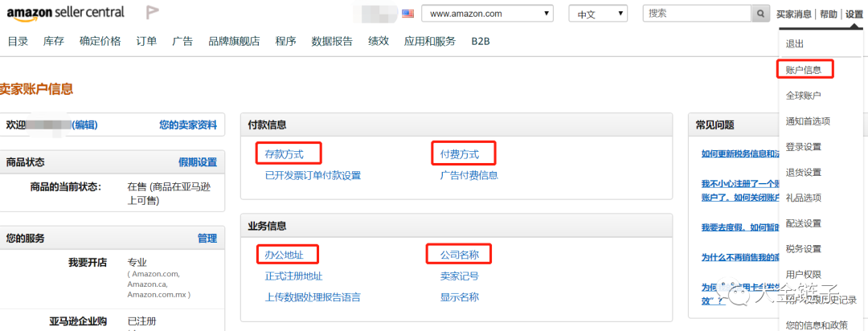Open the 程序 menu
Viewport: 868px width, 331px height.
pos(285,41)
